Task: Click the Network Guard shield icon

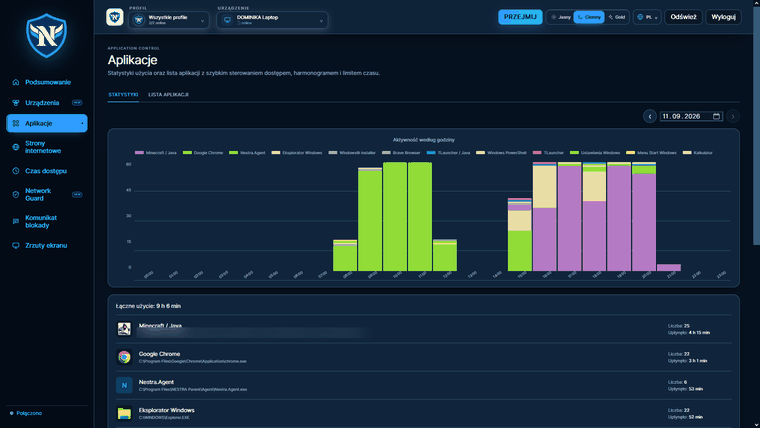Action: point(16,194)
